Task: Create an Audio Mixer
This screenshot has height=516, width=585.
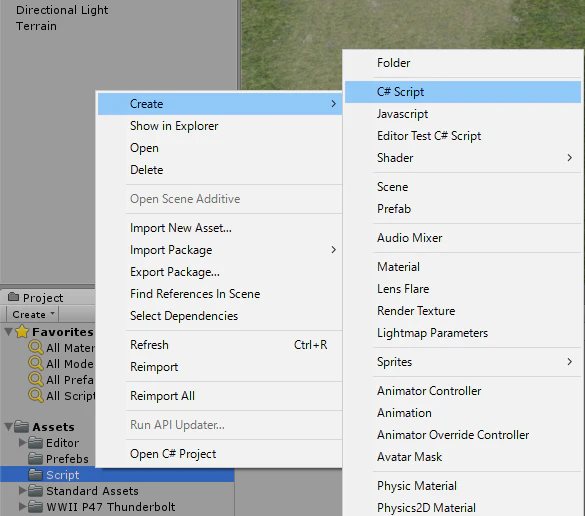Action: pyautogui.click(x=463, y=238)
